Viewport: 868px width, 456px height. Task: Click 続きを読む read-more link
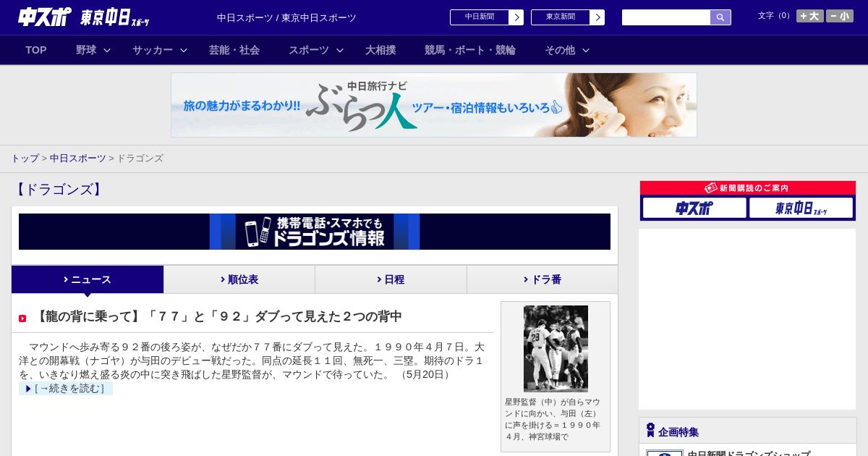[x=66, y=389]
